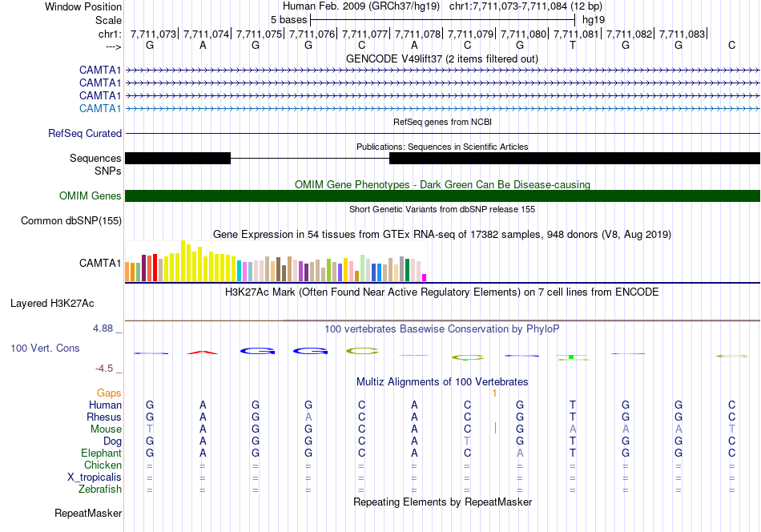Viewport: 761px width, 532px height.
Task: Open 'Publications: Sequences in Scientific Articles' track title
Action: pyautogui.click(x=442, y=147)
